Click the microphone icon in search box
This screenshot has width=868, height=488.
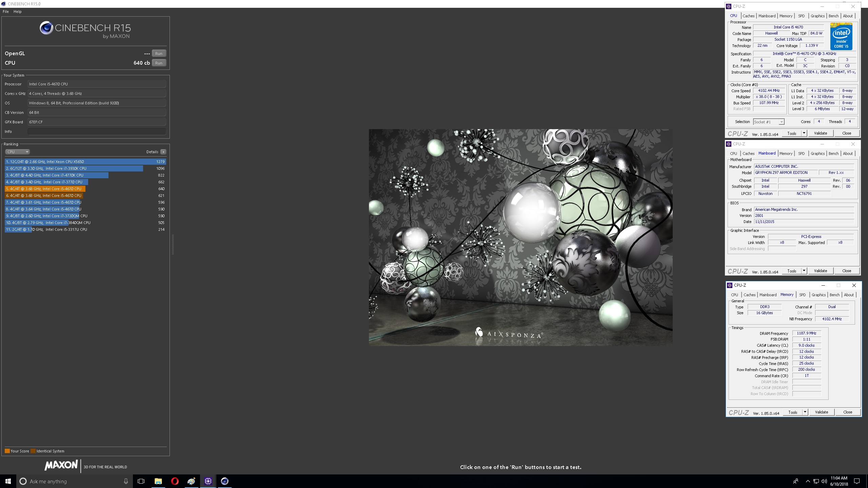click(126, 481)
